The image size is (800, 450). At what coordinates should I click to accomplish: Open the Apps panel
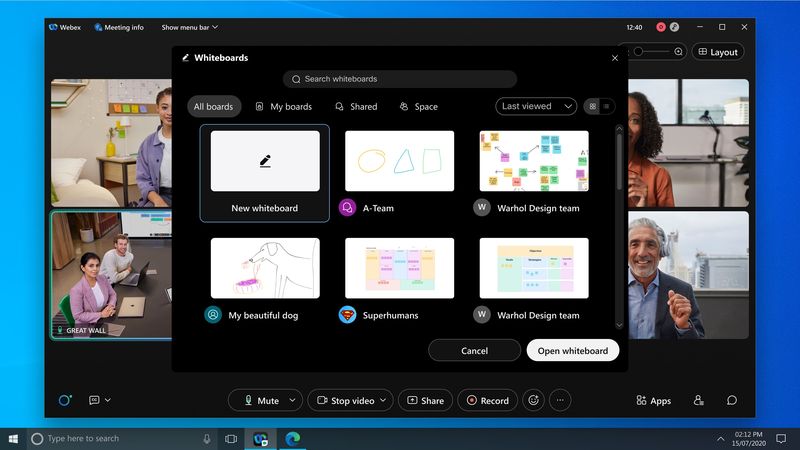pos(653,400)
